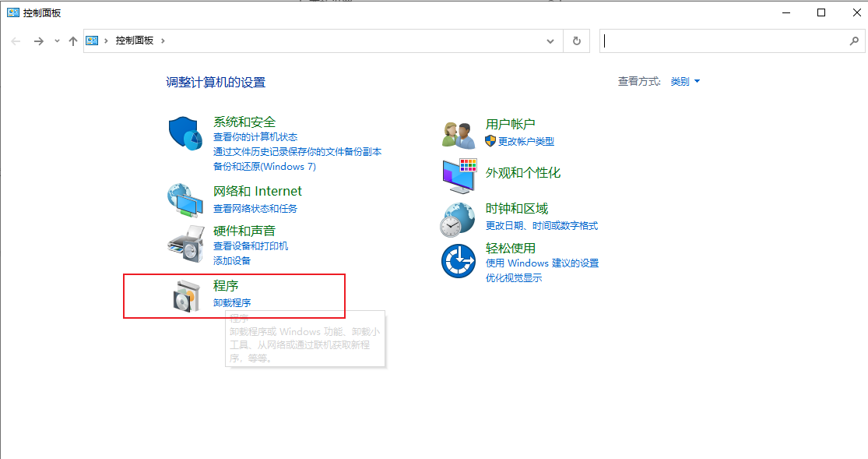Open the 外观和个性化 monitor icon
The height and width of the screenshot is (459, 868).
click(x=459, y=175)
